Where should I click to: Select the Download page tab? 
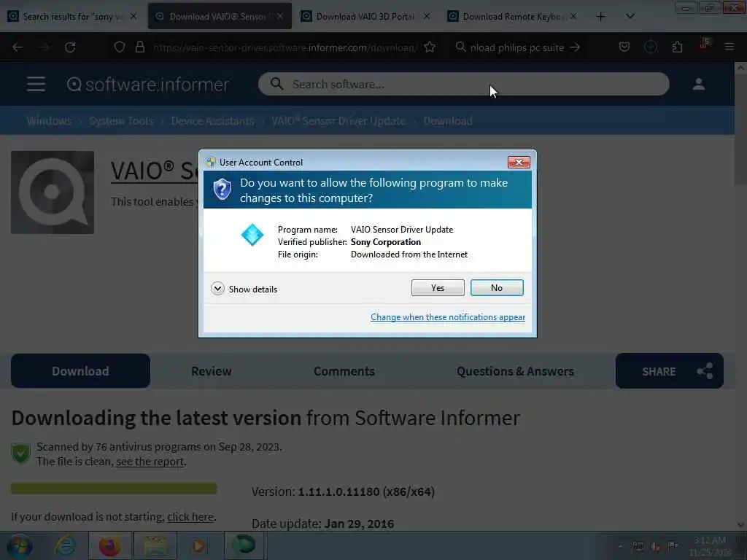(x=80, y=371)
